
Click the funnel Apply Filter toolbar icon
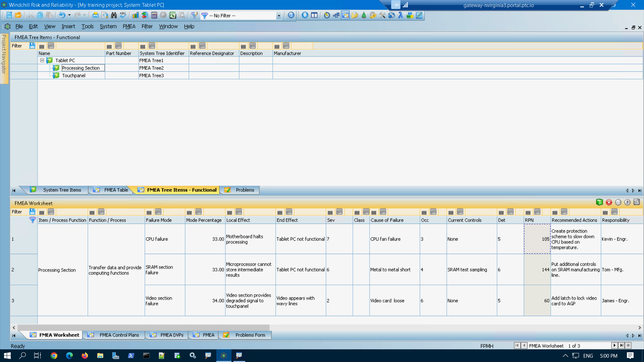(x=194, y=15)
